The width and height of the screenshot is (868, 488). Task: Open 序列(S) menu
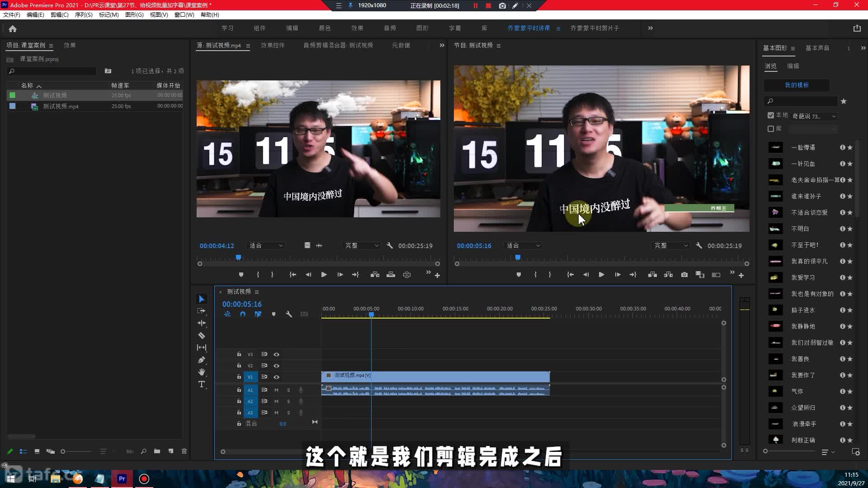tap(84, 15)
